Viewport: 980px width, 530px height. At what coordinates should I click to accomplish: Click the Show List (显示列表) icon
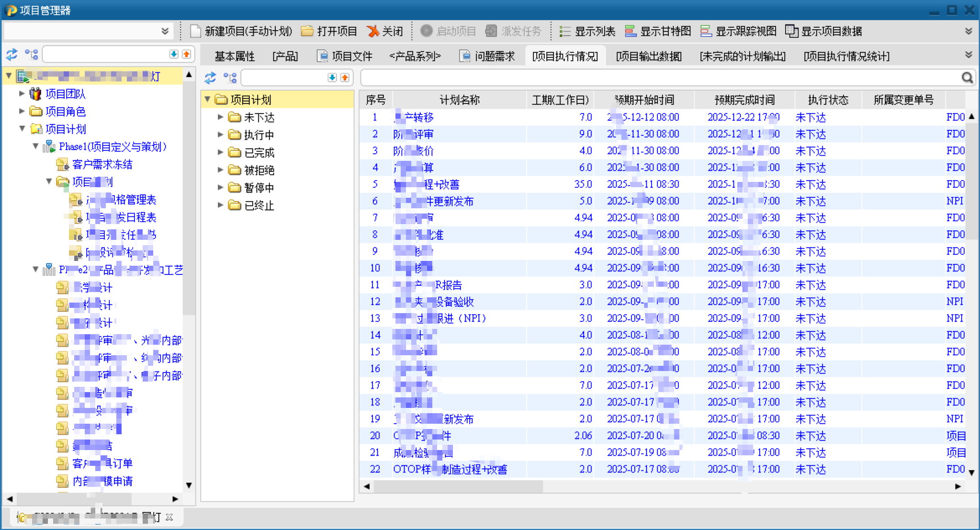(565, 31)
